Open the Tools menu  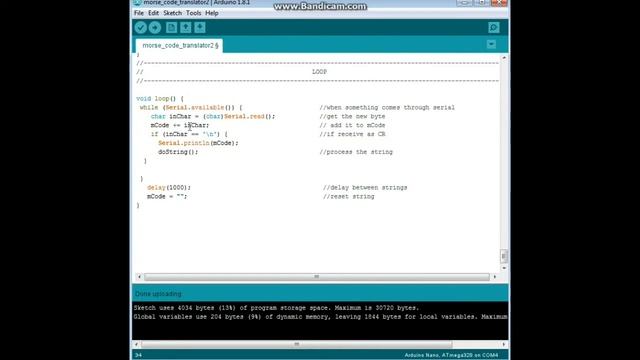[193, 13]
